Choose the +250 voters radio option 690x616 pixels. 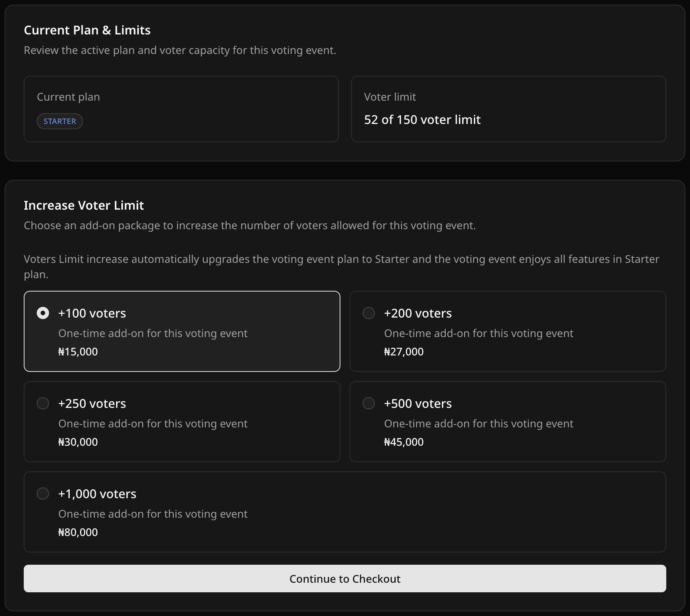[43, 403]
